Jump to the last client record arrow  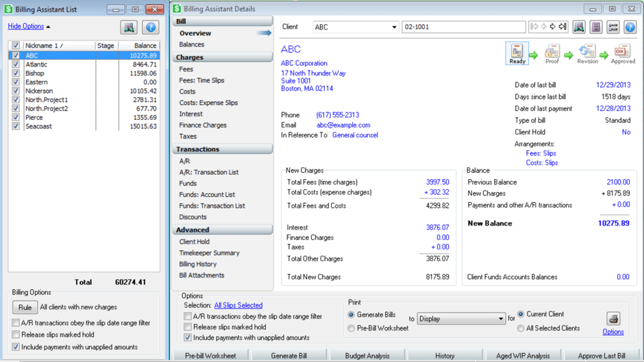pos(562,27)
